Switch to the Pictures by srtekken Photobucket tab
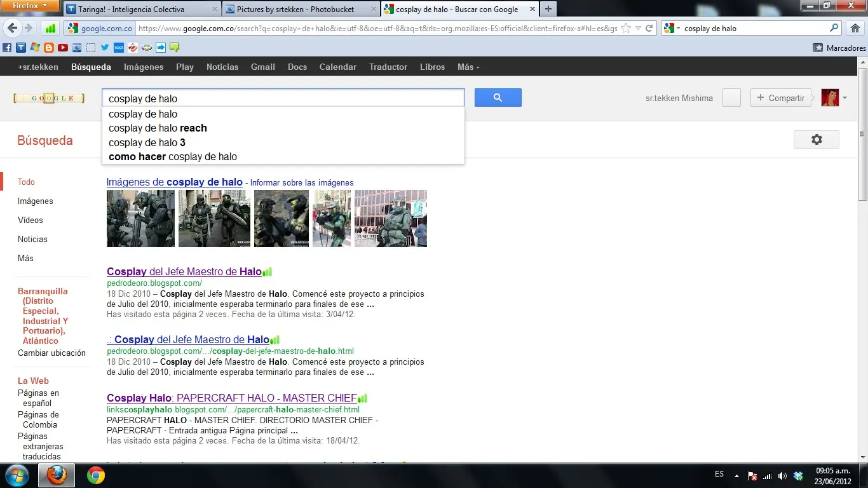The width and height of the screenshot is (868, 488). [x=301, y=10]
